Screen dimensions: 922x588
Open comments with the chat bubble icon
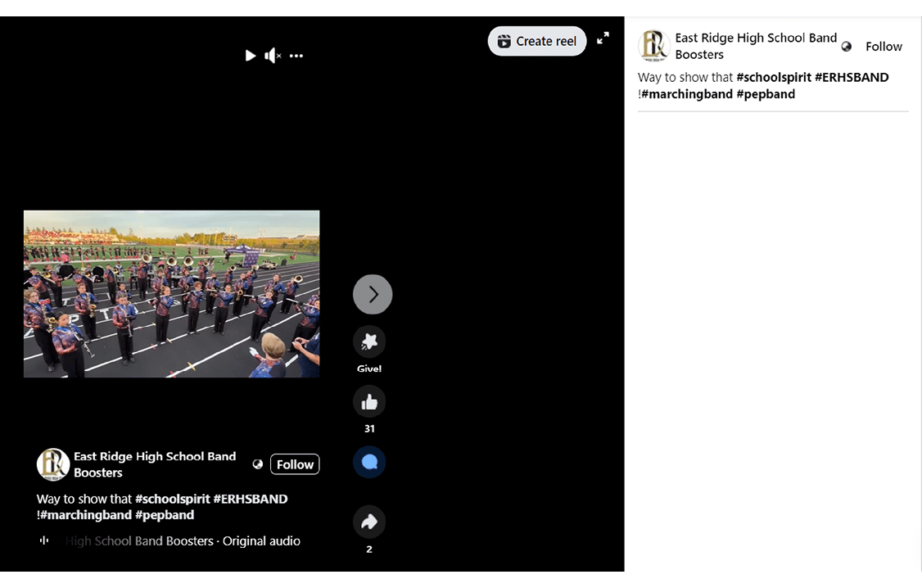[x=369, y=462]
